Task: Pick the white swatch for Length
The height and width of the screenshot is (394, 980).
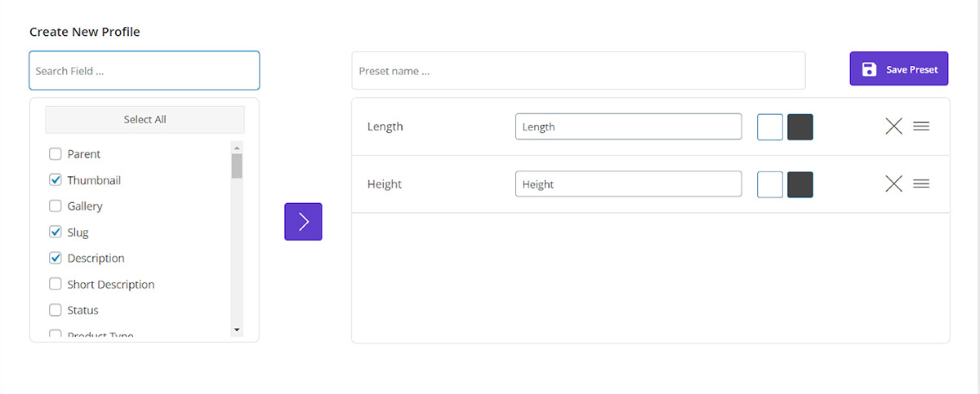Action: click(x=770, y=127)
